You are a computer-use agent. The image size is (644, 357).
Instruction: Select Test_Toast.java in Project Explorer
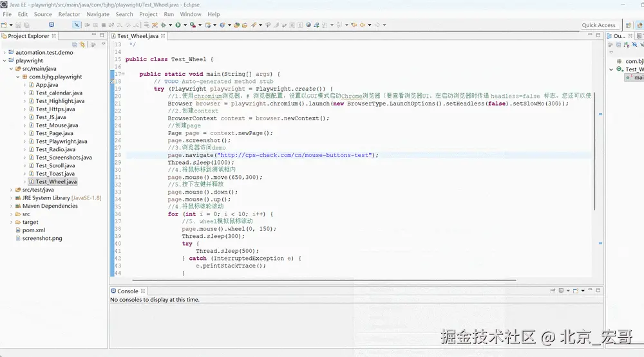(x=55, y=174)
